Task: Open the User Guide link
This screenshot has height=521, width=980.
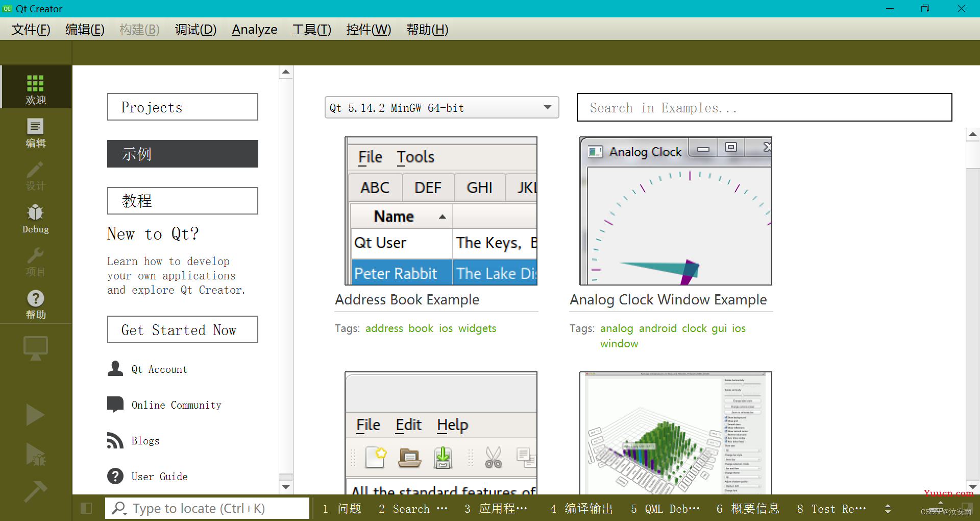Action: 159,477
